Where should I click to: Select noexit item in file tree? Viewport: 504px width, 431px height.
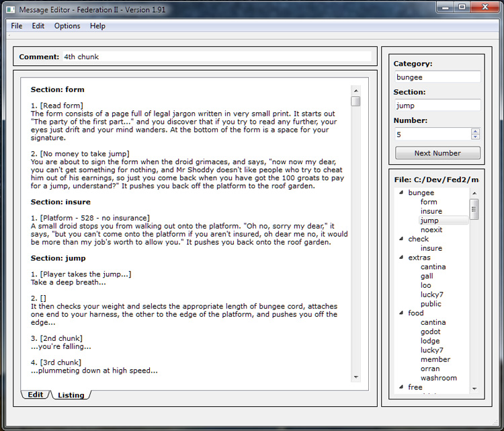click(x=431, y=230)
